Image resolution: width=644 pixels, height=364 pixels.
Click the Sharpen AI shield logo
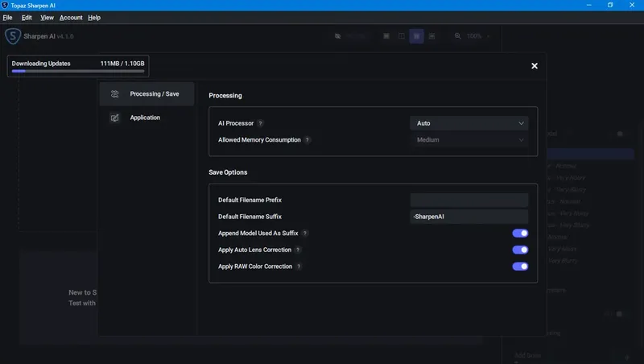tap(13, 36)
